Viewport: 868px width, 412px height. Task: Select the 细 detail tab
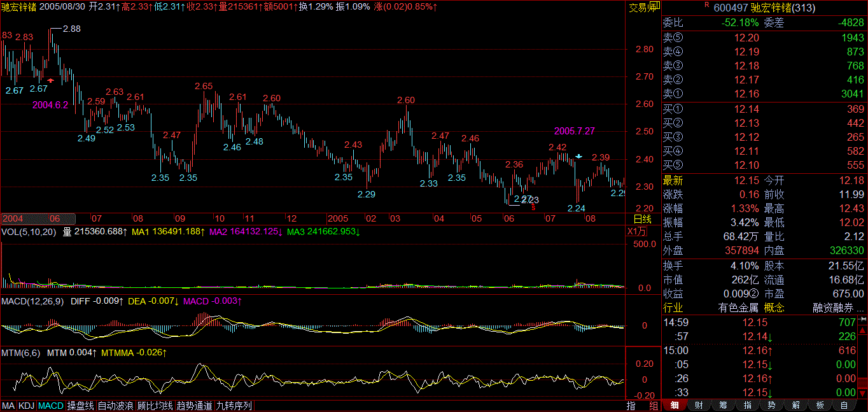click(675, 405)
